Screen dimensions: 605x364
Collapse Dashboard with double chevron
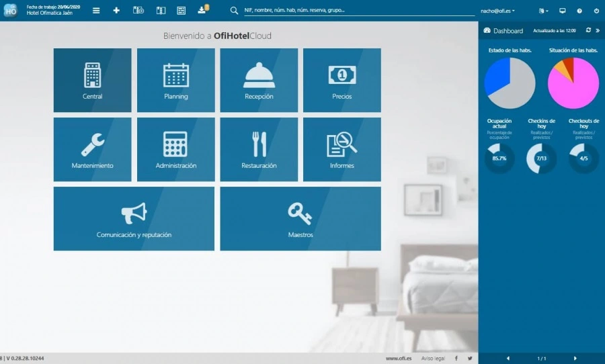[598, 30]
